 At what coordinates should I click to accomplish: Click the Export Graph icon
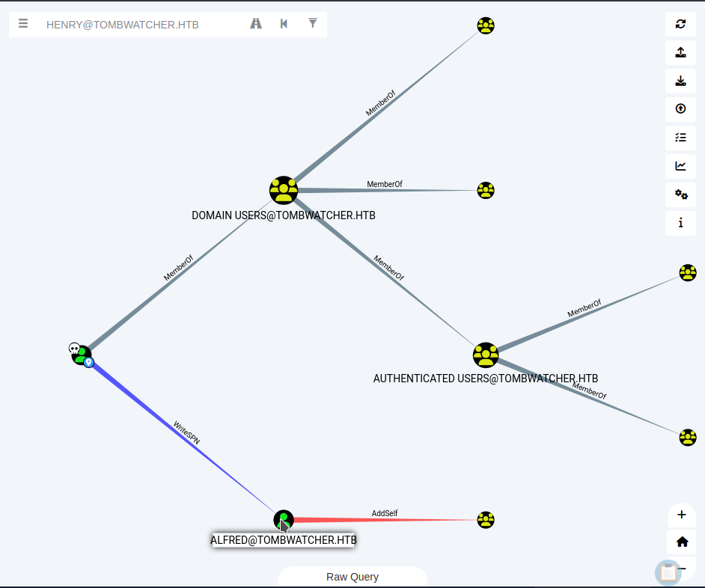tap(680, 52)
